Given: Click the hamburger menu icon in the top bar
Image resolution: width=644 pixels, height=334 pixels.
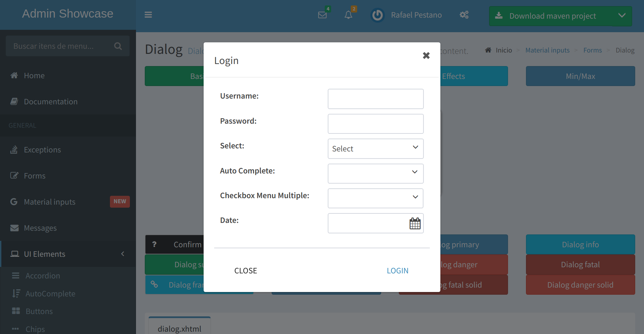Looking at the screenshot, I should (x=148, y=15).
